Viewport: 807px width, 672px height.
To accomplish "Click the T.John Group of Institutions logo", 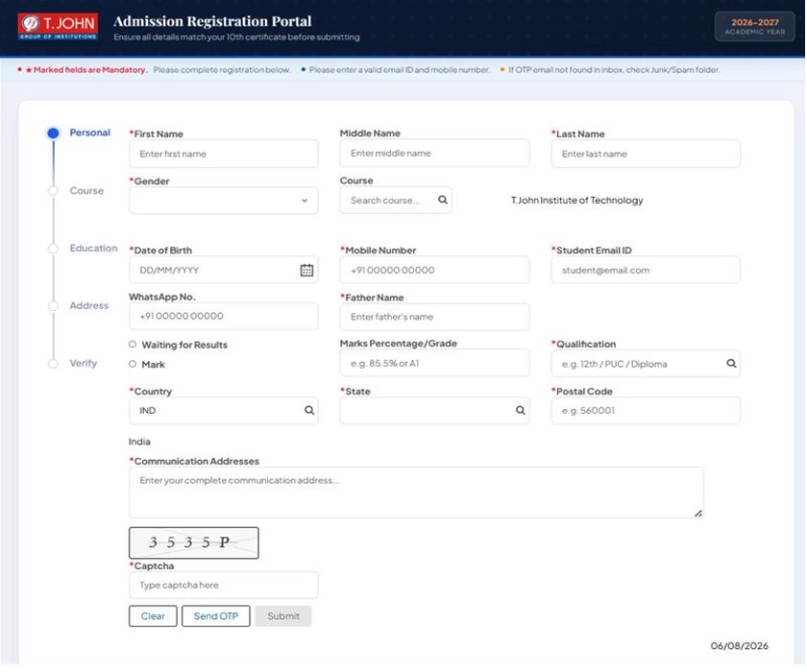I will 58,26.
